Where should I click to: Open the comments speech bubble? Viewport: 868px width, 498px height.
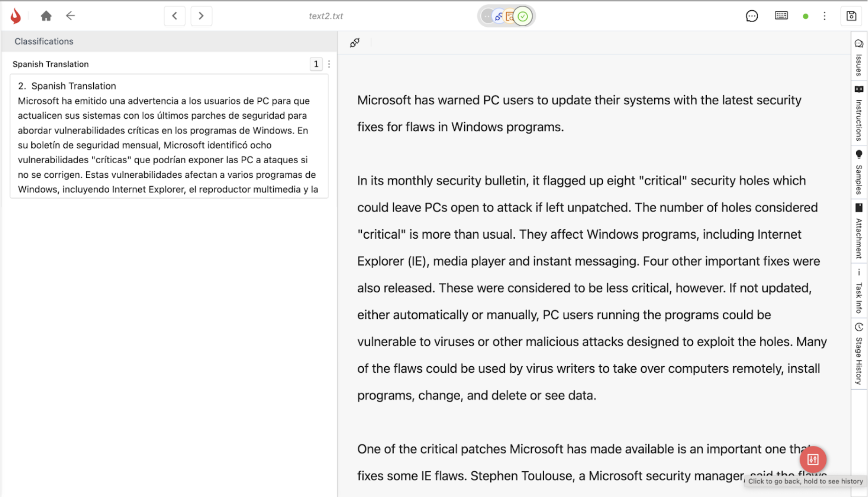click(x=752, y=16)
